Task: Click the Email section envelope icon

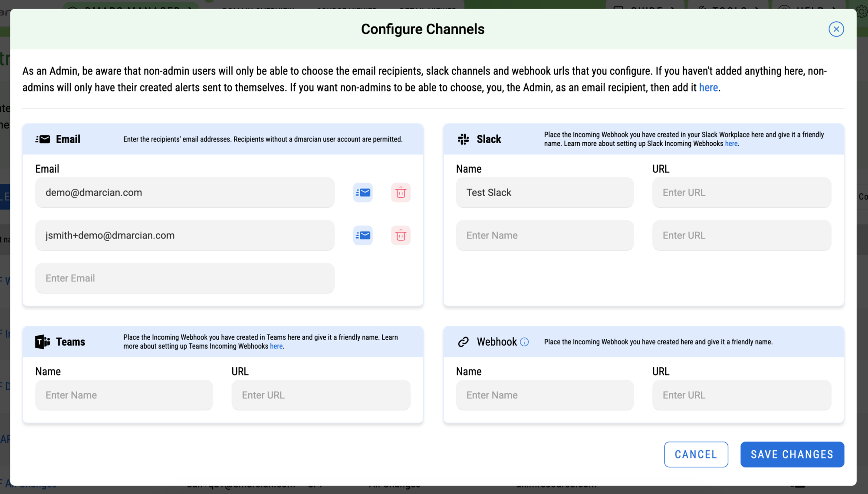Action: coord(43,139)
